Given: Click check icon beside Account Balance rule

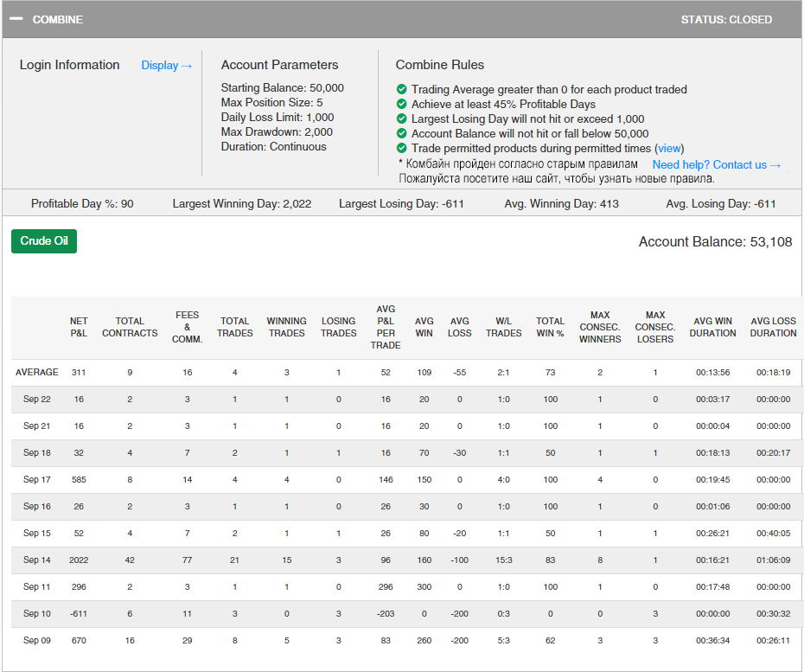Looking at the screenshot, I should (x=402, y=133).
